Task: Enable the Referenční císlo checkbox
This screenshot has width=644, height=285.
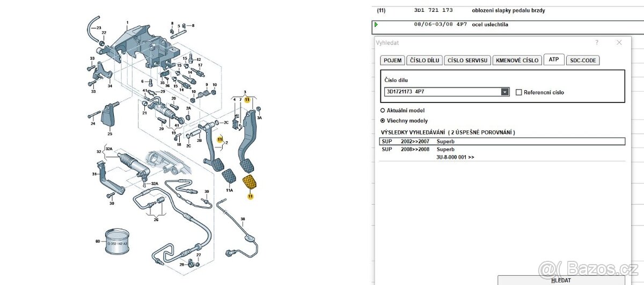Action: [518, 92]
